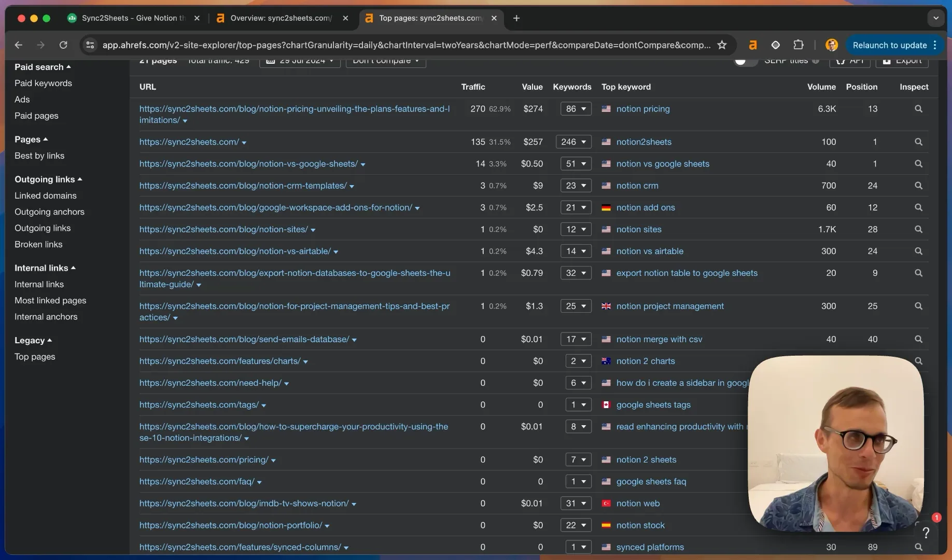Image resolution: width=952 pixels, height=560 pixels.
Task: Open the Chrome profile avatar
Action: (832, 45)
